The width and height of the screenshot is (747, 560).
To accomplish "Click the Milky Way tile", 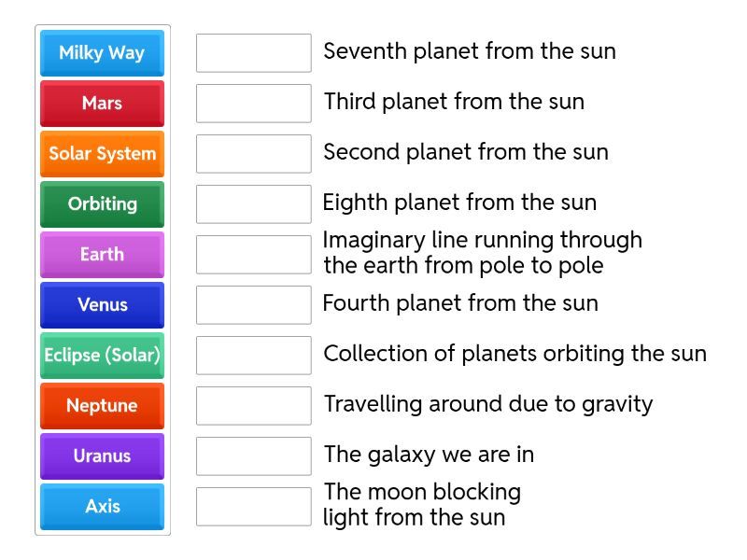I will pos(102,52).
